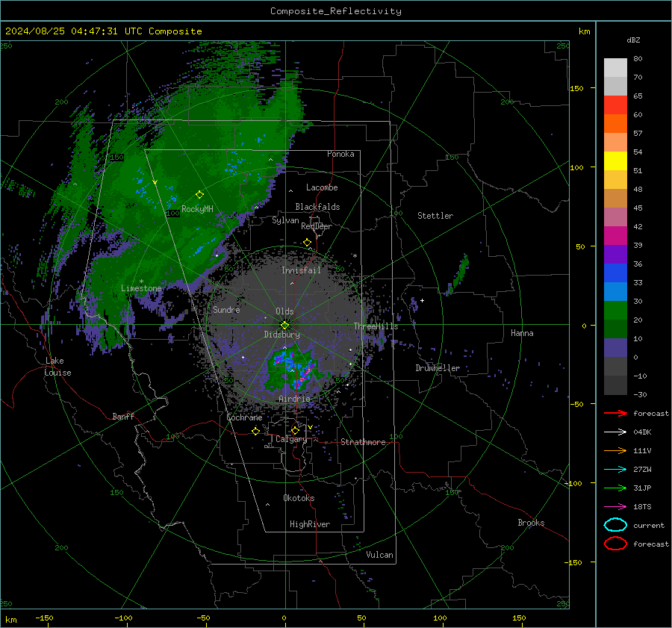Click the Drumheller city label
Screen dimensions: 672x628
pyautogui.click(x=438, y=368)
